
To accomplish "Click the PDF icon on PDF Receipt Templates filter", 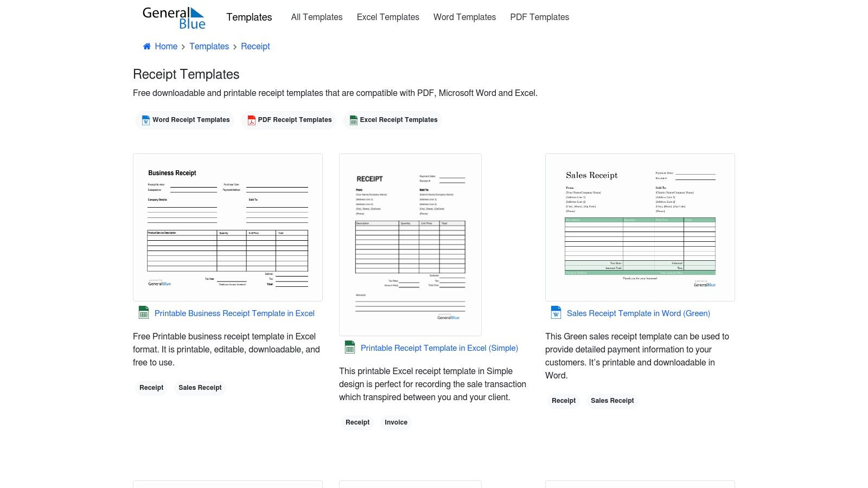I will (x=252, y=120).
